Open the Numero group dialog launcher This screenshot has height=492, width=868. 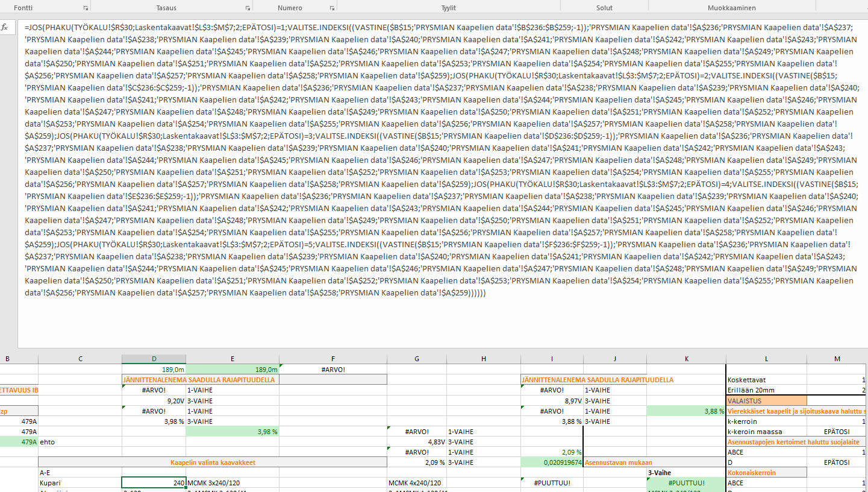point(332,8)
